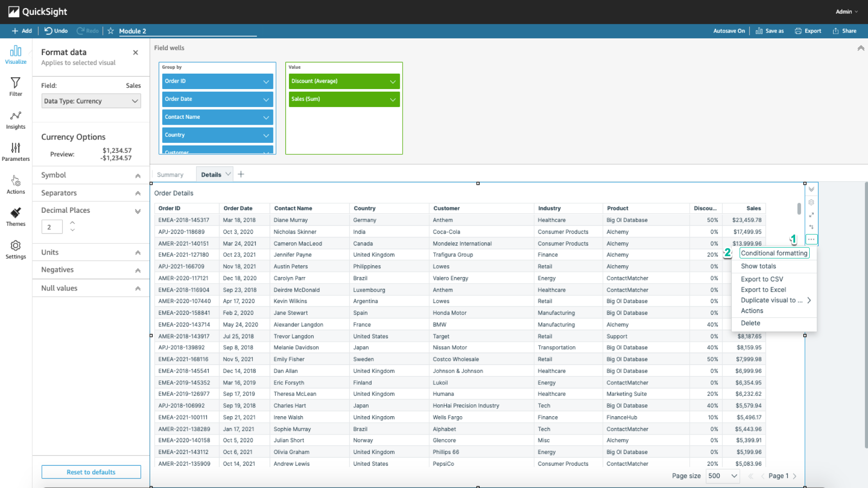Click the Undo icon in toolbar

[48, 31]
